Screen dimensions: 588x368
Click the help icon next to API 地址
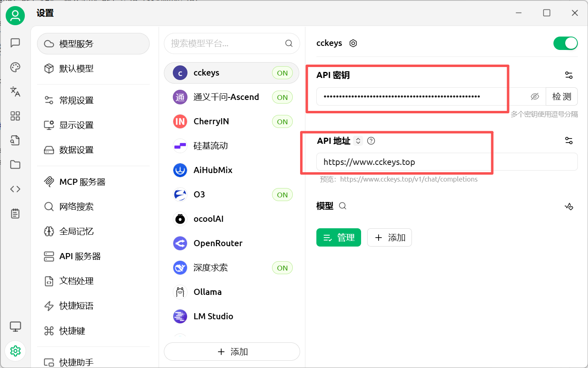(x=370, y=141)
